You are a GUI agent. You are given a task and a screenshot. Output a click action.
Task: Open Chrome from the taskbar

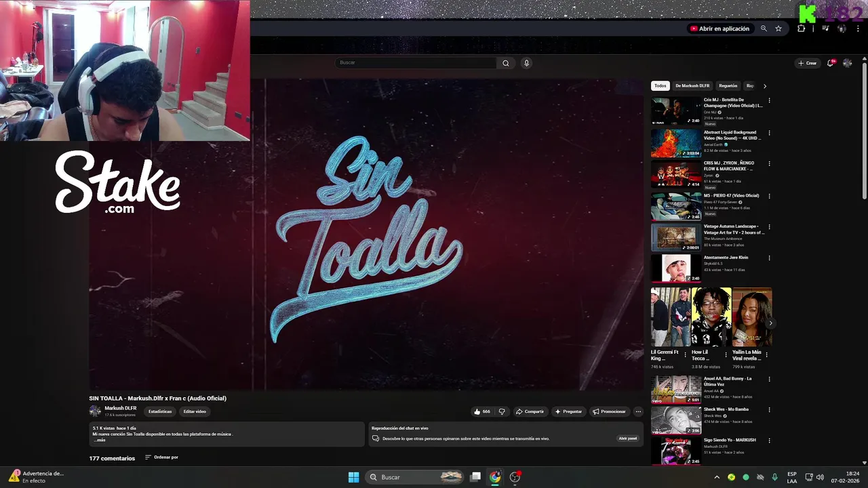(x=495, y=477)
